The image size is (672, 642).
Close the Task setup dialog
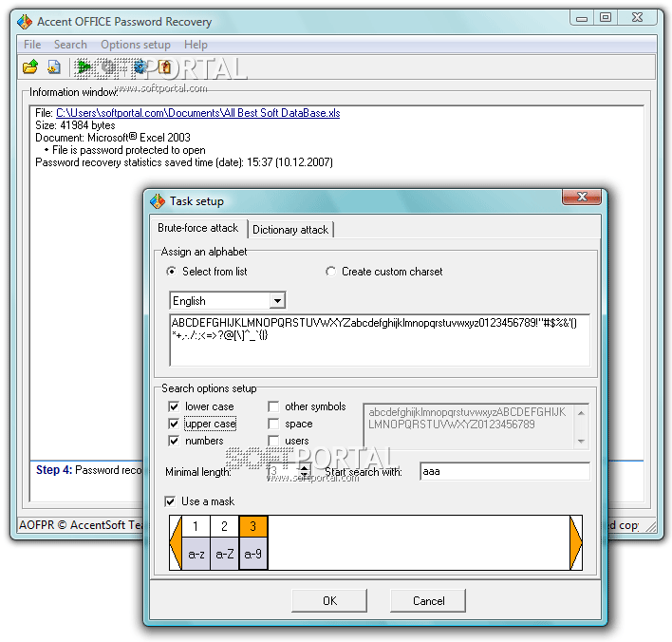[582, 197]
